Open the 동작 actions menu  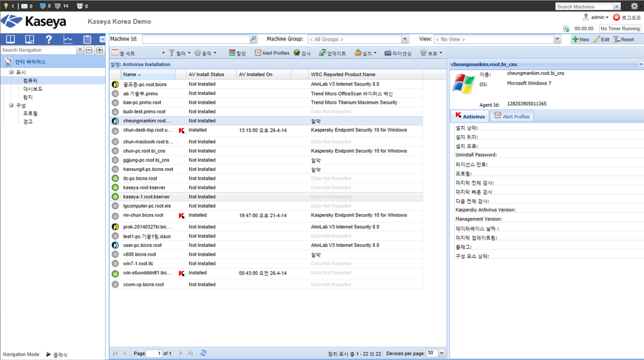point(205,53)
